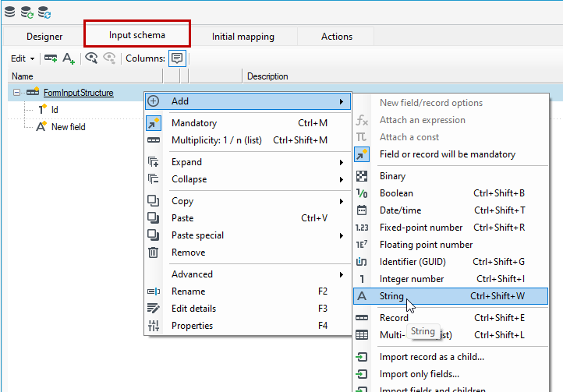Click the database refresh green icon
The height and width of the screenshot is (392, 563).
pos(27,12)
